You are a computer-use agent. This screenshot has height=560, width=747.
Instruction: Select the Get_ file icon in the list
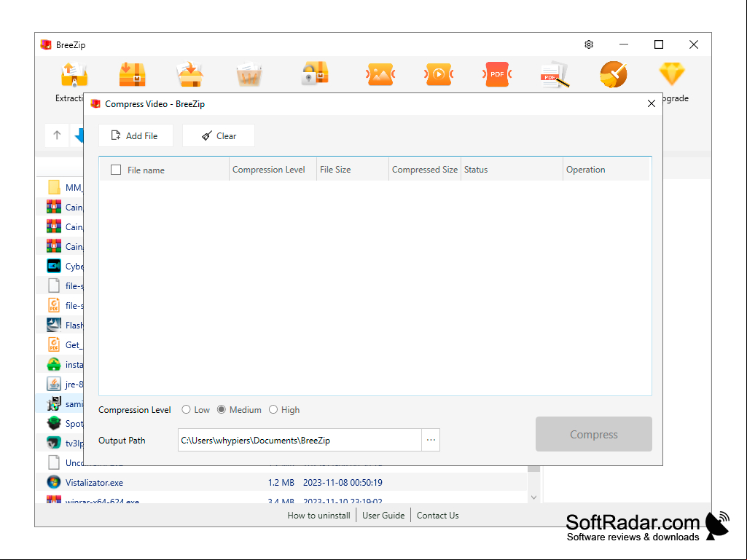pyautogui.click(x=54, y=344)
